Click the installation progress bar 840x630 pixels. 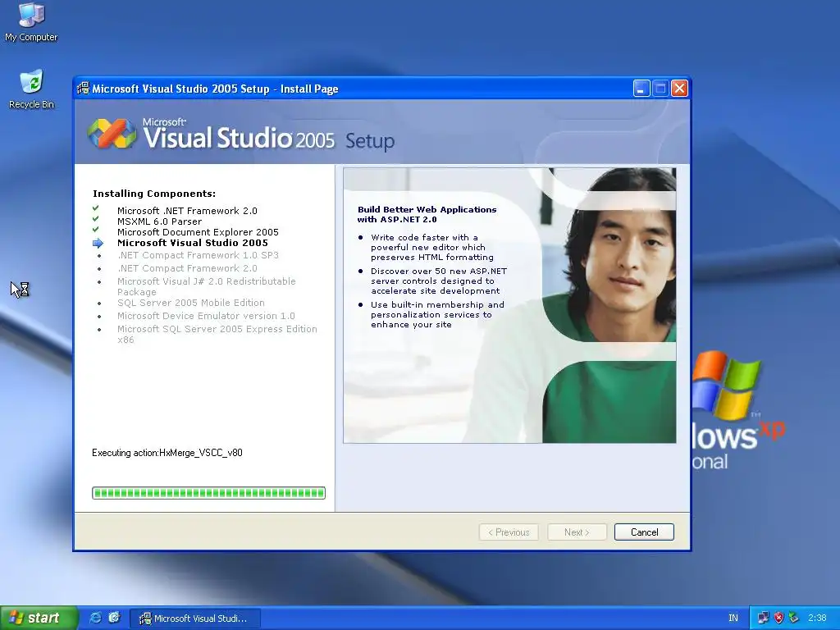coord(208,493)
